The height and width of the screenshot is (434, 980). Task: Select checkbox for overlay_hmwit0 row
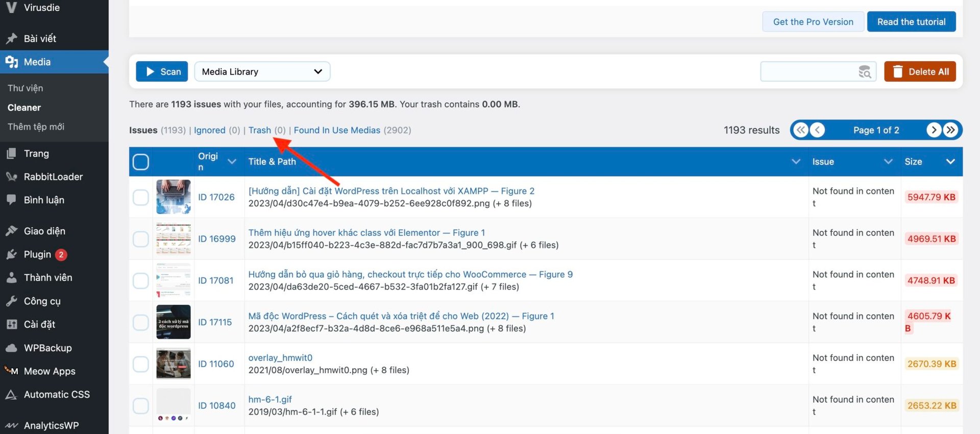(141, 364)
